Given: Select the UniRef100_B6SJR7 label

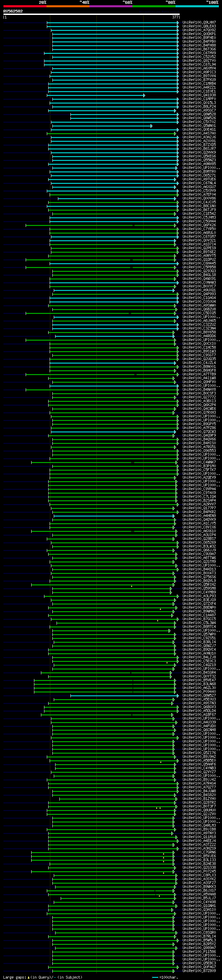Looking at the screenshot, I should [199, 149].
